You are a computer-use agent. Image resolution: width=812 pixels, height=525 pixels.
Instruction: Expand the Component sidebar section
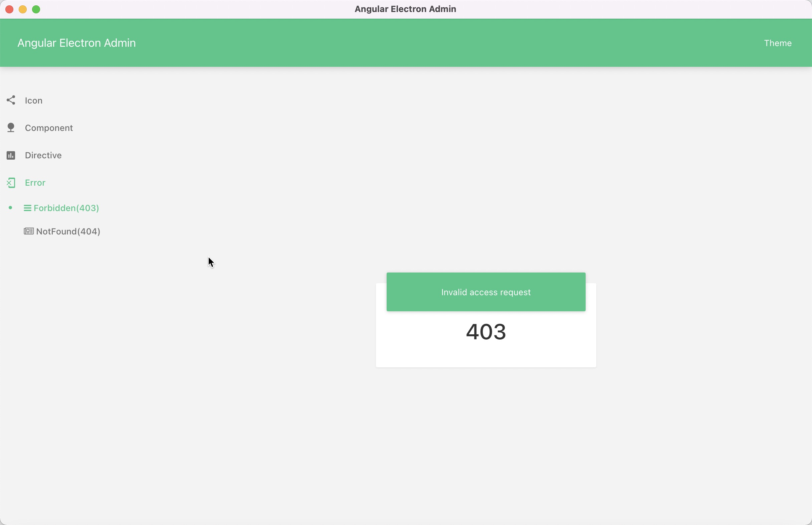pos(48,128)
